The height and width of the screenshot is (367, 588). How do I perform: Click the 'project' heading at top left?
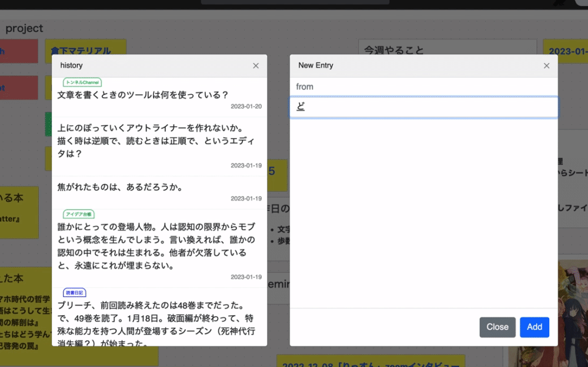point(24,28)
